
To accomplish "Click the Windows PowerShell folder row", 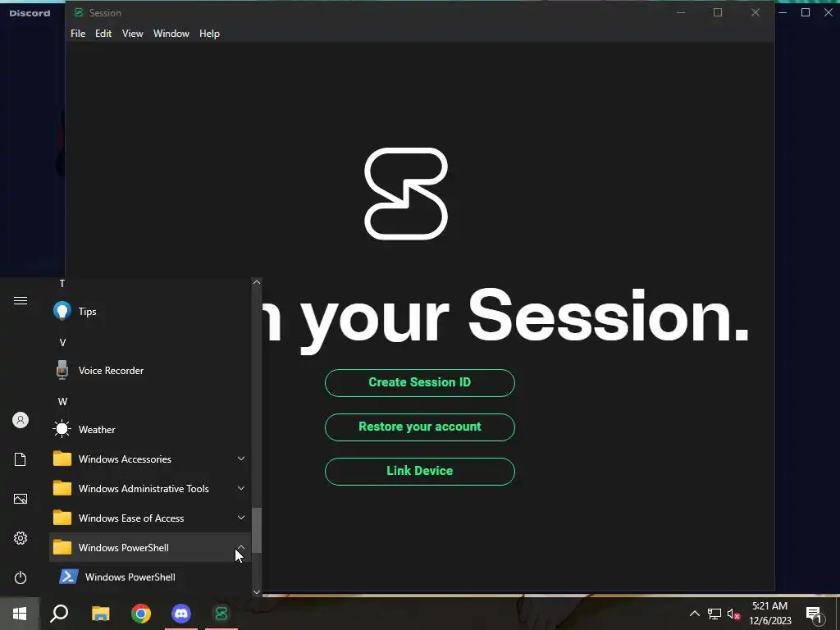I will click(149, 547).
